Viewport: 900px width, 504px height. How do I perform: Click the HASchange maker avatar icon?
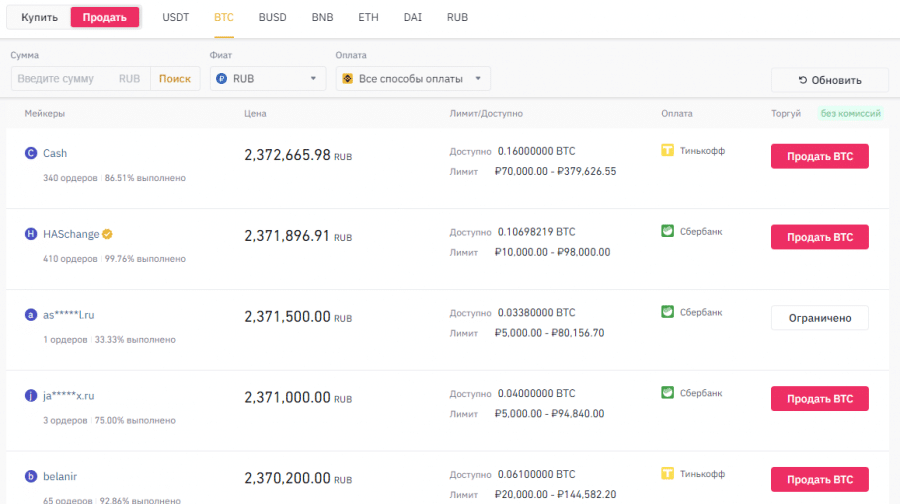(x=31, y=234)
